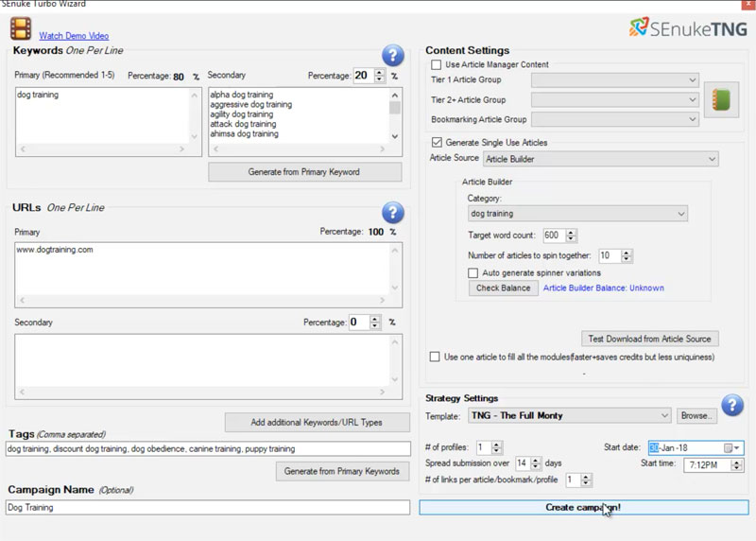Click the Article Builder Balance: Unknown text
The image size is (756, 541).
[x=604, y=288]
